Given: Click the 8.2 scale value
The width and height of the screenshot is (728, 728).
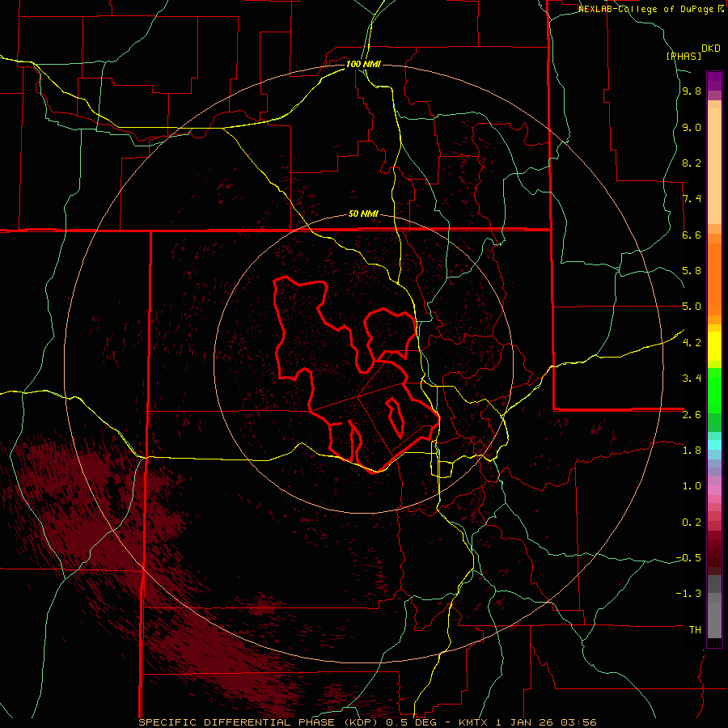Looking at the screenshot, I should pyautogui.click(x=692, y=163).
